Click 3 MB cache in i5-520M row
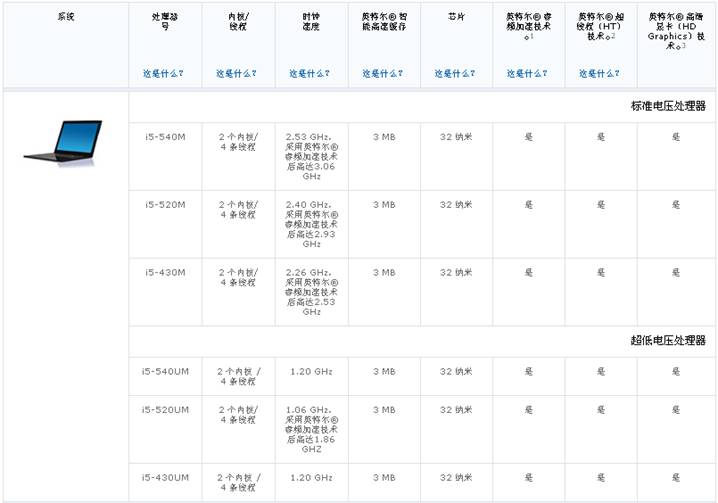The height and width of the screenshot is (503, 718). [x=384, y=205]
